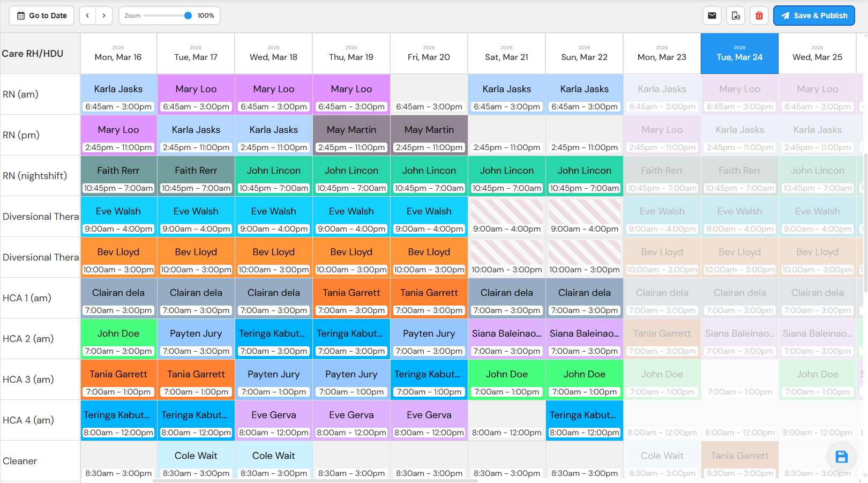The height and width of the screenshot is (483, 868).
Task: Select Eve Walsh shift on Wed, Mar 18
Action: pyautogui.click(x=273, y=217)
